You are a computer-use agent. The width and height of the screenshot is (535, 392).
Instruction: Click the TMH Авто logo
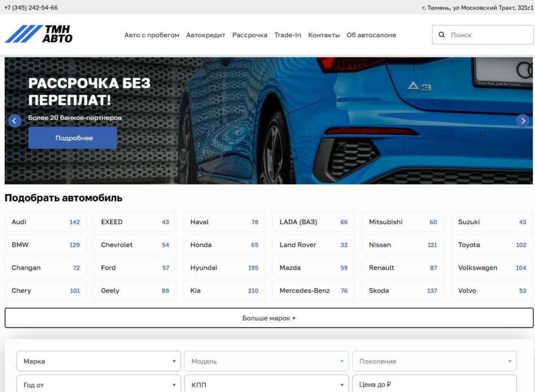pyautogui.click(x=38, y=34)
